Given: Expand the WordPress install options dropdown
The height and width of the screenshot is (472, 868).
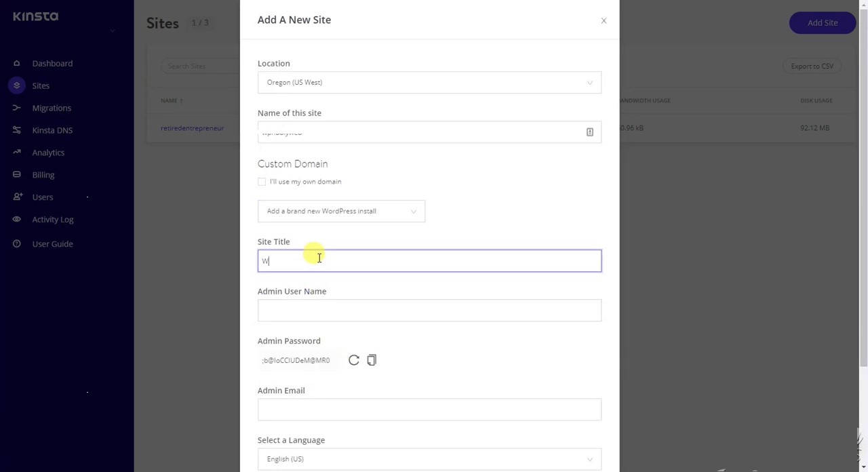Looking at the screenshot, I should [341, 211].
